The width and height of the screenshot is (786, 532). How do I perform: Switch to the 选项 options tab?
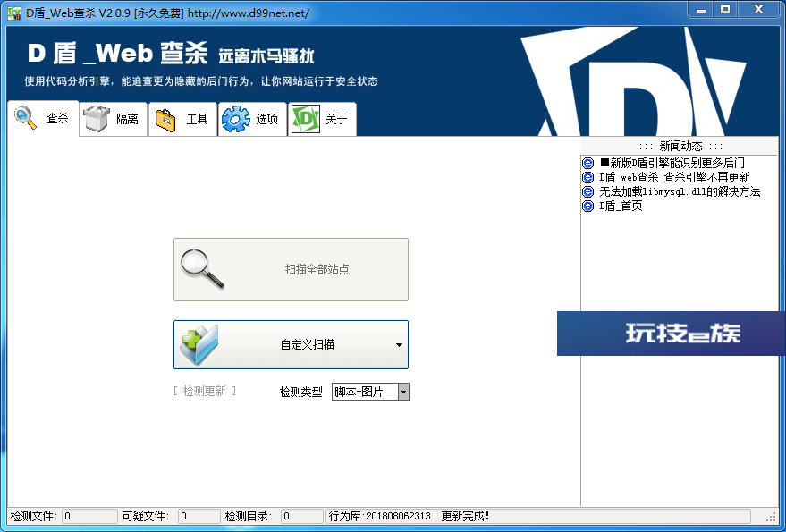tap(253, 119)
